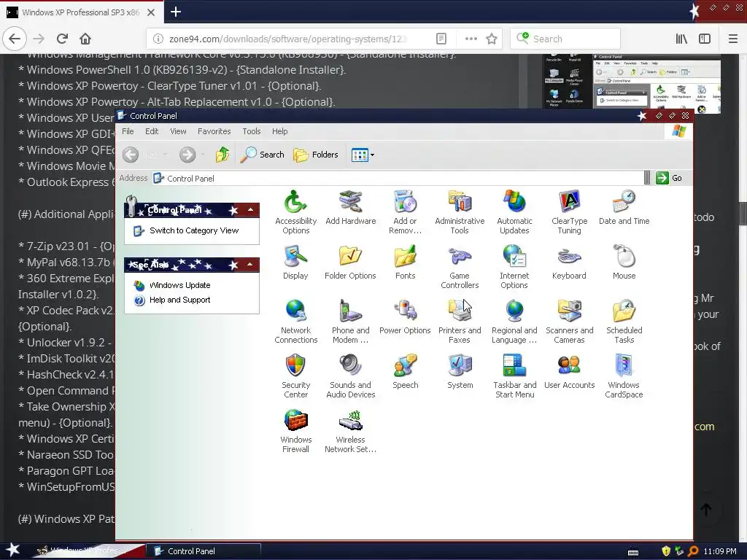Viewport: 747px width, 560px height.
Task: Open System properties icon
Action: (x=460, y=372)
